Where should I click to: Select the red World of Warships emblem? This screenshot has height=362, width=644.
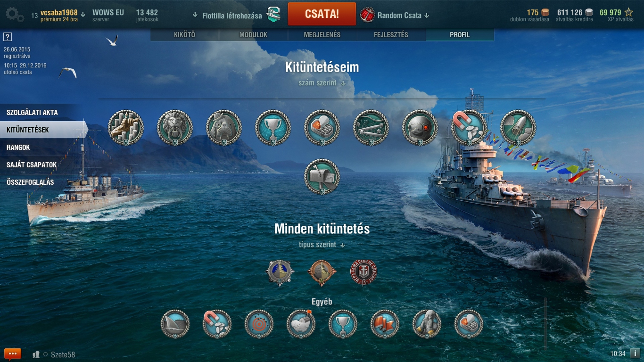point(363,272)
